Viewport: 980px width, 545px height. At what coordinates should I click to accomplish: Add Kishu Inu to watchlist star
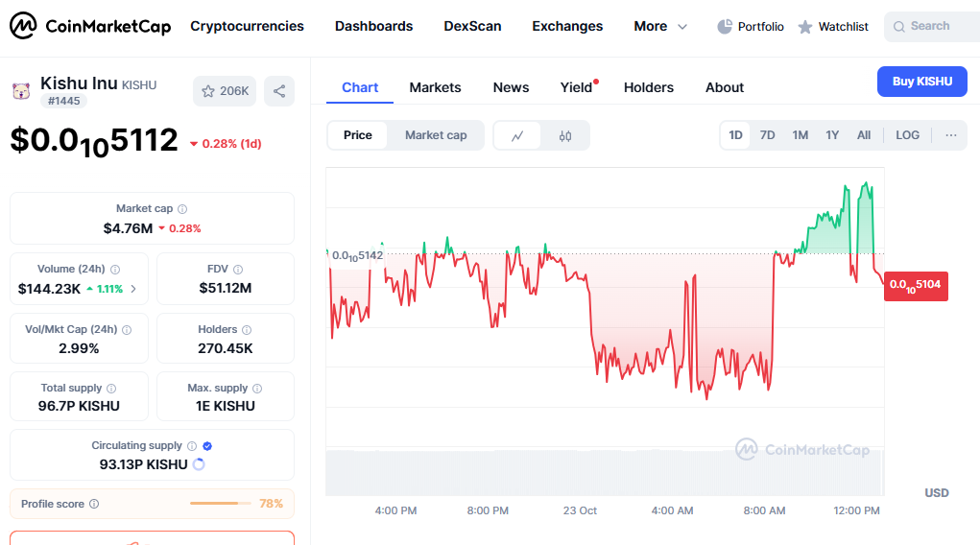(x=225, y=91)
